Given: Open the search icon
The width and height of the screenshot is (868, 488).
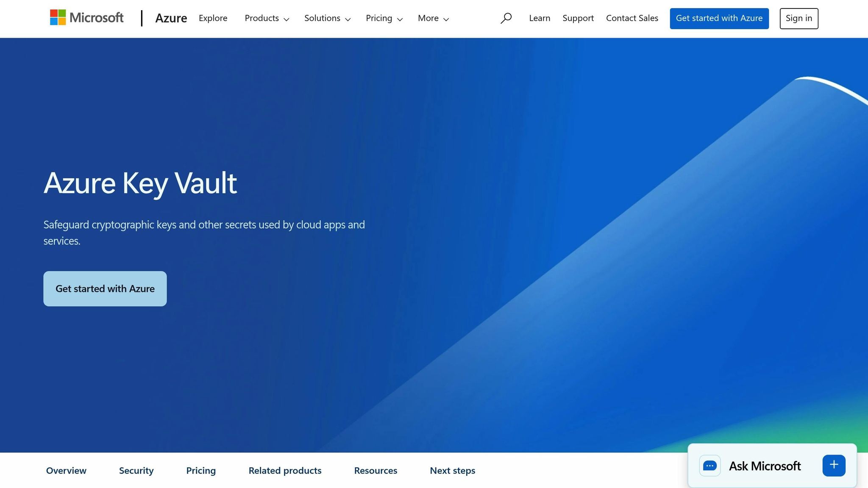Looking at the screenshot, I should pos(506,18).
